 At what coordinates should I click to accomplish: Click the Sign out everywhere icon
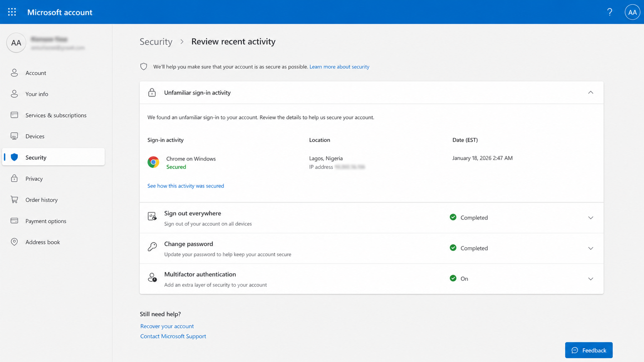[x=152, y=216]
